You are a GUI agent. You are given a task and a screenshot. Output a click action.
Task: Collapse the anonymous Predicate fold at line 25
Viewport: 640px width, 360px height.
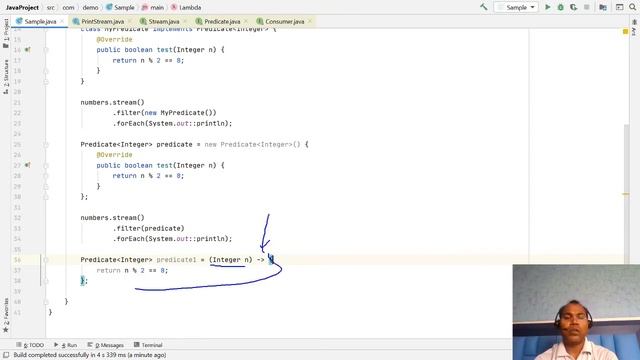pyautogui.click(x=46, y=144)
